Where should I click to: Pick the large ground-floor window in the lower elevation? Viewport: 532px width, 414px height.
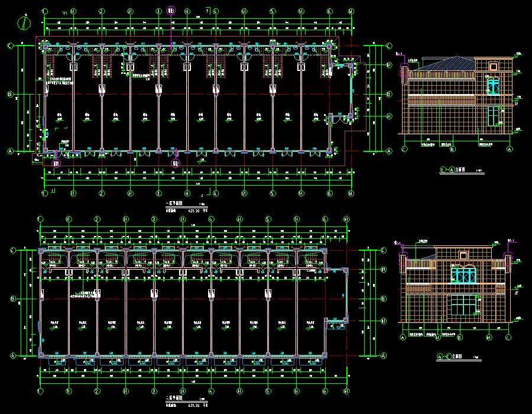[464, 305]
